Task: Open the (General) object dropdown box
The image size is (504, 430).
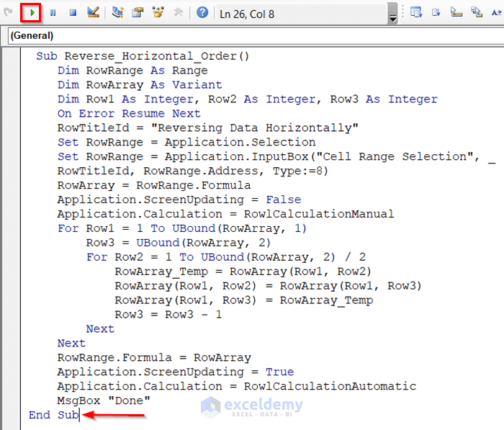Action: tap(256, 36)
